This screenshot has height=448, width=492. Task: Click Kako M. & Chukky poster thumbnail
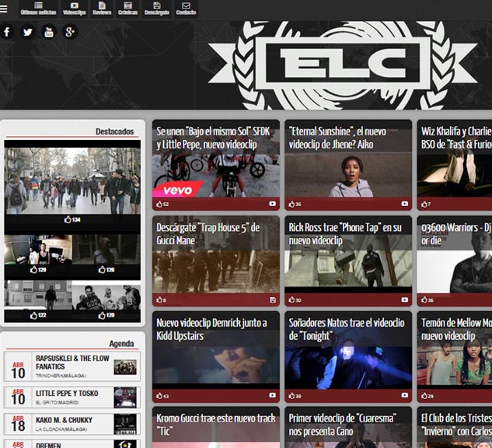125,425
